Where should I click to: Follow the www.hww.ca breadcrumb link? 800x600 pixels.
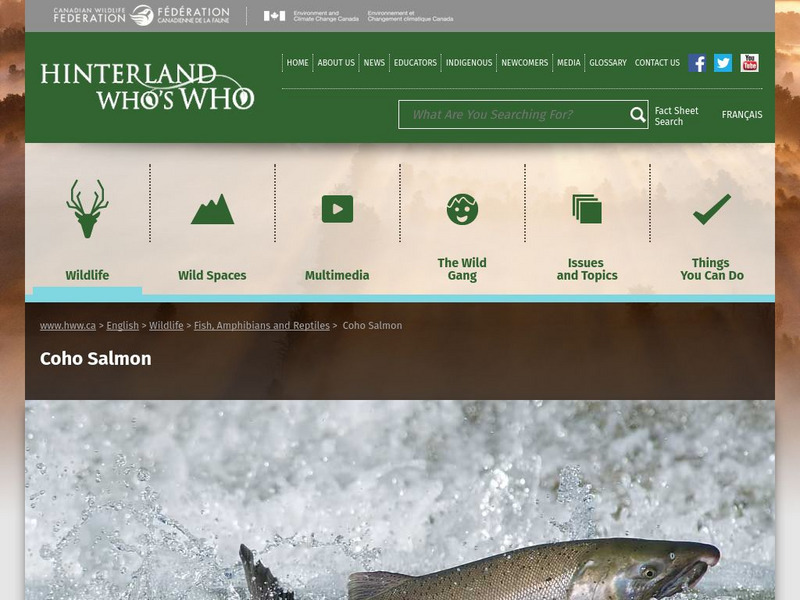point(68,326)
